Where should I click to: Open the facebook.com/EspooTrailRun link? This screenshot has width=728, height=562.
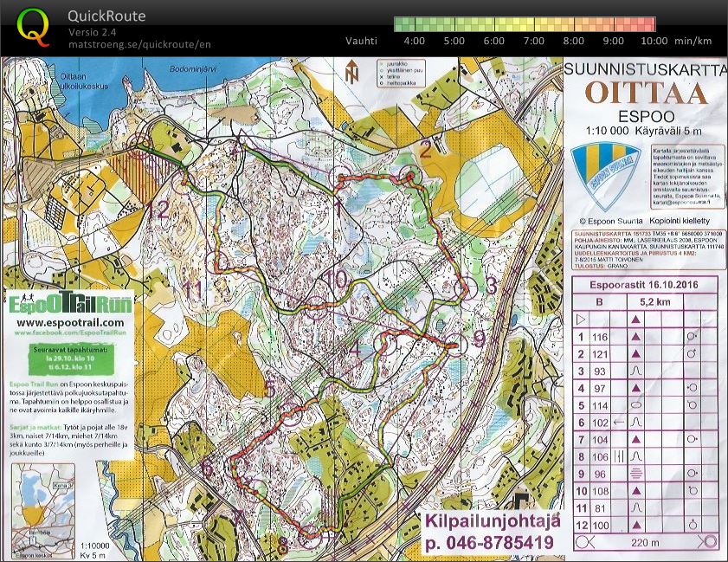coord(70,333)
